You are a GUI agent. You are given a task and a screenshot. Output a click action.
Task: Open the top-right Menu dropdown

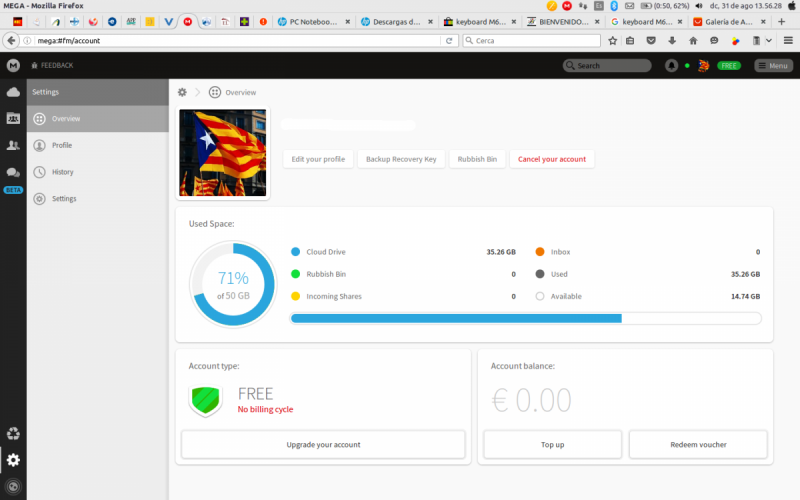773,65
